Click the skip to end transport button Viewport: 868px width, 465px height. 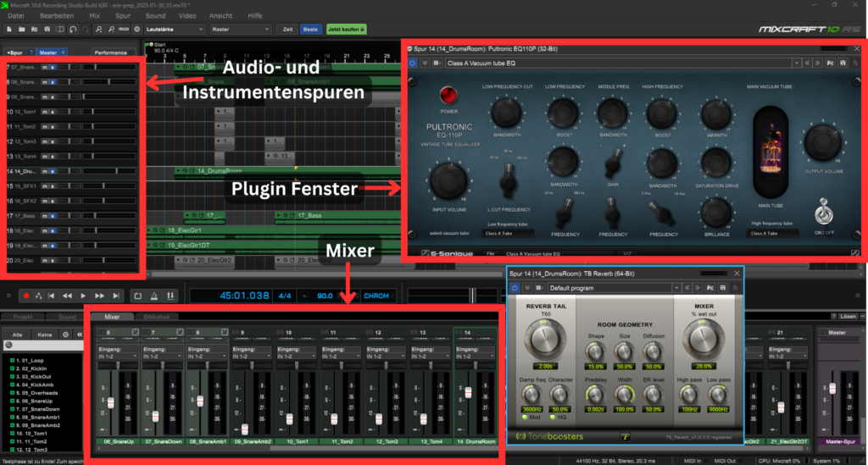115,296
